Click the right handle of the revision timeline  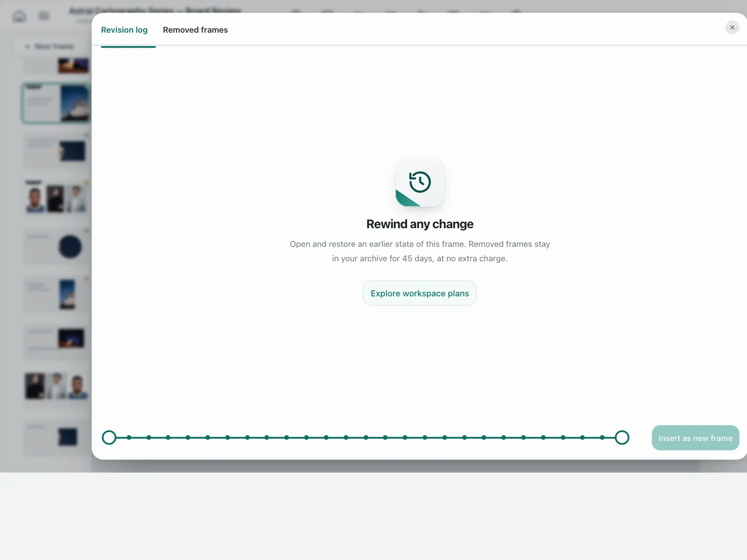pyautogui.click(x=622, y=437)
